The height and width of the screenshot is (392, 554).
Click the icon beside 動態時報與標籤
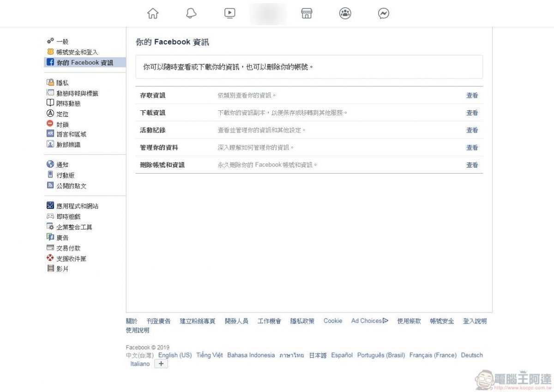click(50, 93)
